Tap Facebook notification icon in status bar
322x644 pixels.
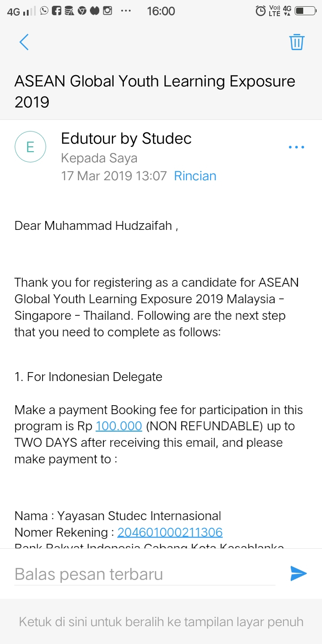[57, 10]
